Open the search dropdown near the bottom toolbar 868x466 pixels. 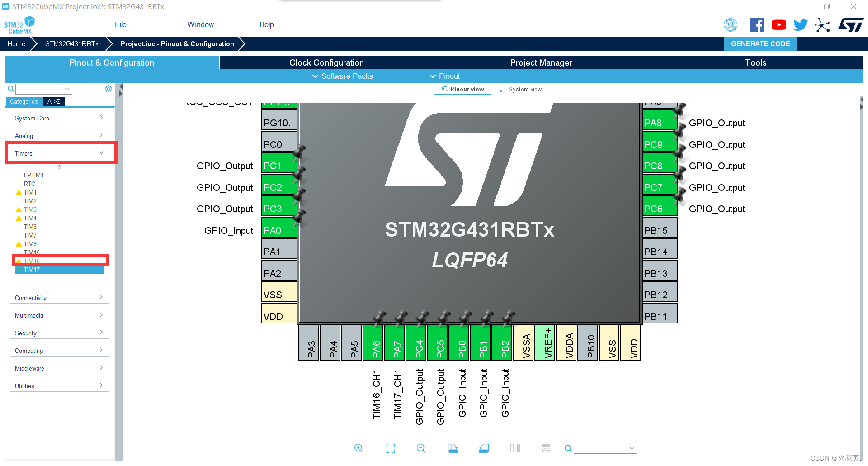(632, 448)
